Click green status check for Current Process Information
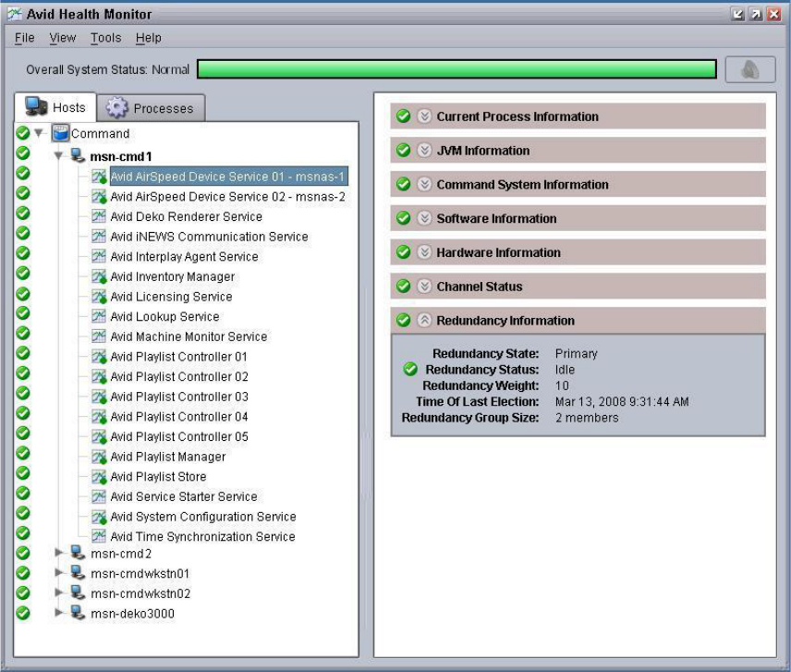 click(x=403, y=116)
